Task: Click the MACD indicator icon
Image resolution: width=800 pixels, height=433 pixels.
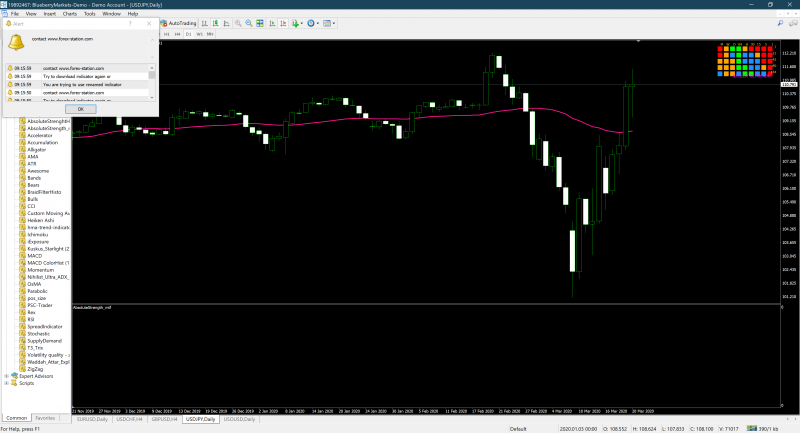Action: (22, 256)
